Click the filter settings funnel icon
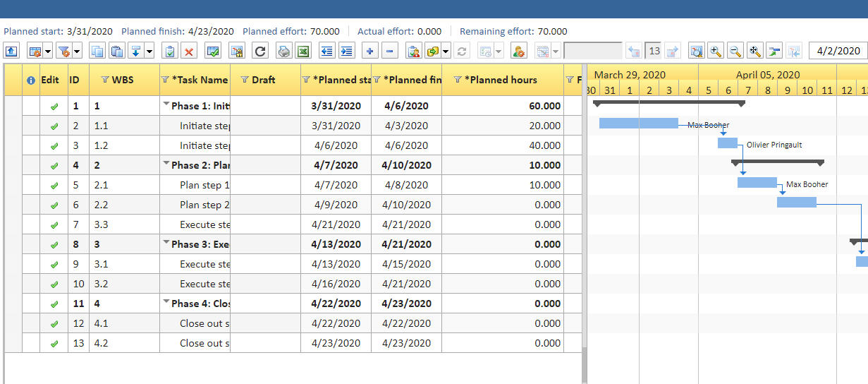868x384 pixels. point(64,51)
